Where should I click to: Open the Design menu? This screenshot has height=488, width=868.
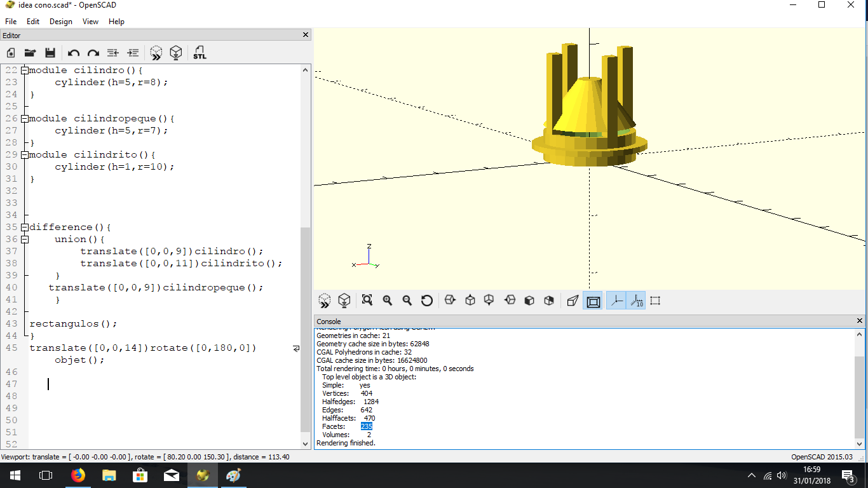tap(61, 22)
